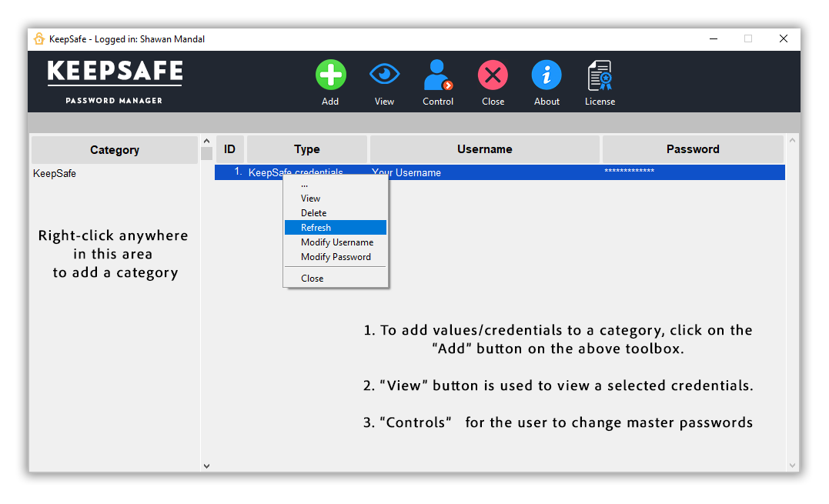
Task: Choose View from the context menu
Action: (335, 199)
